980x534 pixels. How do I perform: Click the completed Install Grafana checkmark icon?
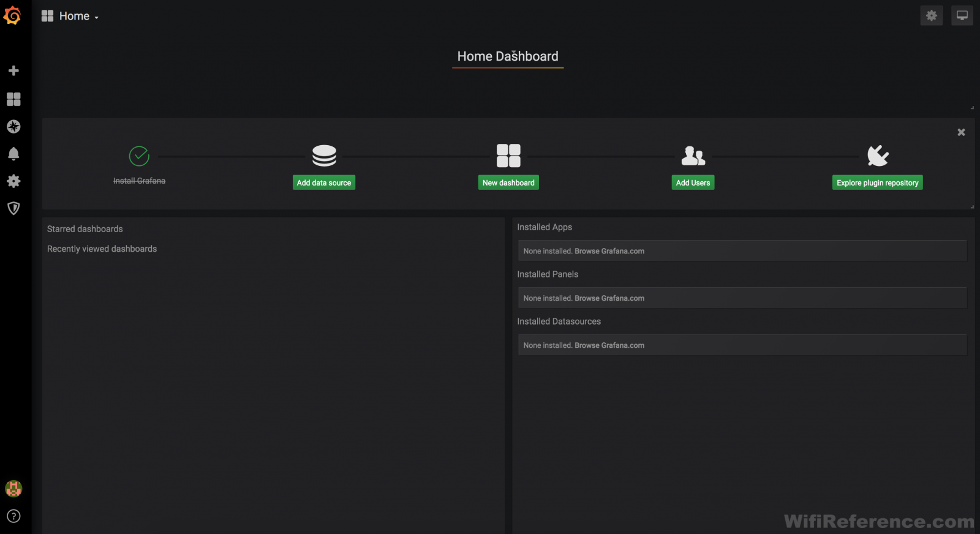click(139, 156)
